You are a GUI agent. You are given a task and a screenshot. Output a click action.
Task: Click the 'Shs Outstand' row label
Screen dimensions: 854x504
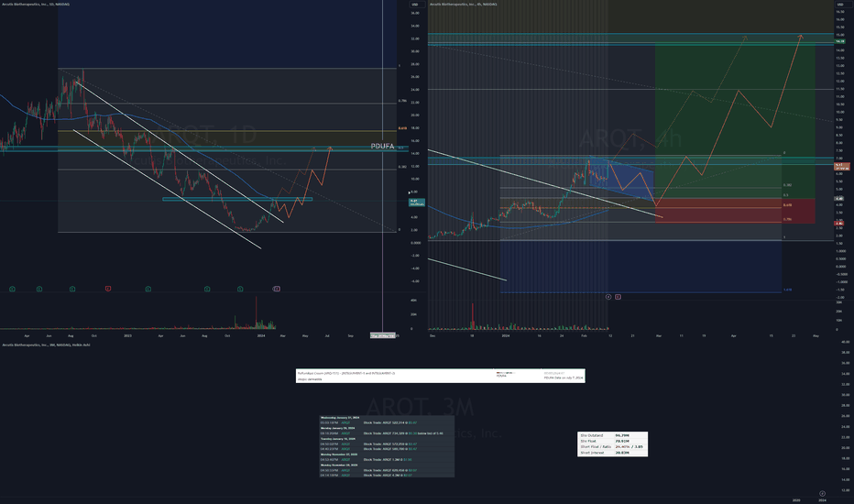point(592,435)
